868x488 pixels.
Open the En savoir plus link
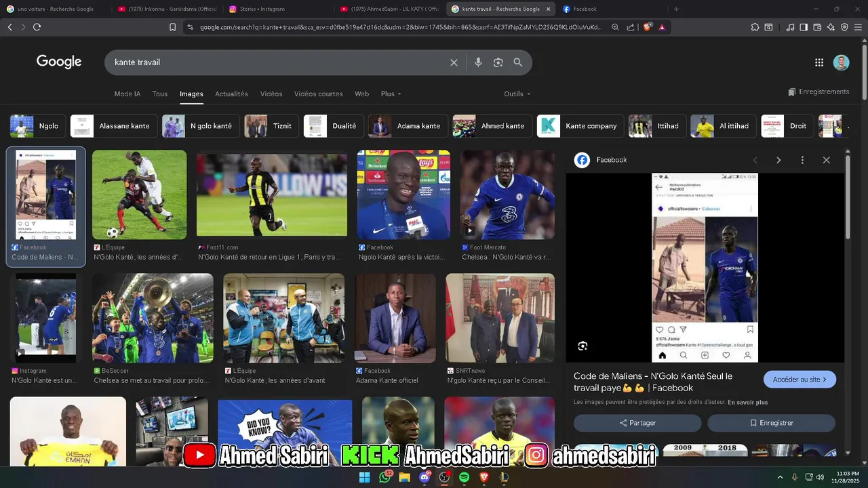pyautogui.click(x=748, y=403)
